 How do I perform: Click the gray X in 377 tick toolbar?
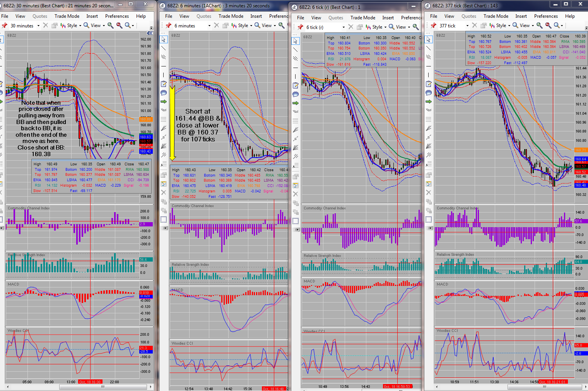click(x=474, y=25)
